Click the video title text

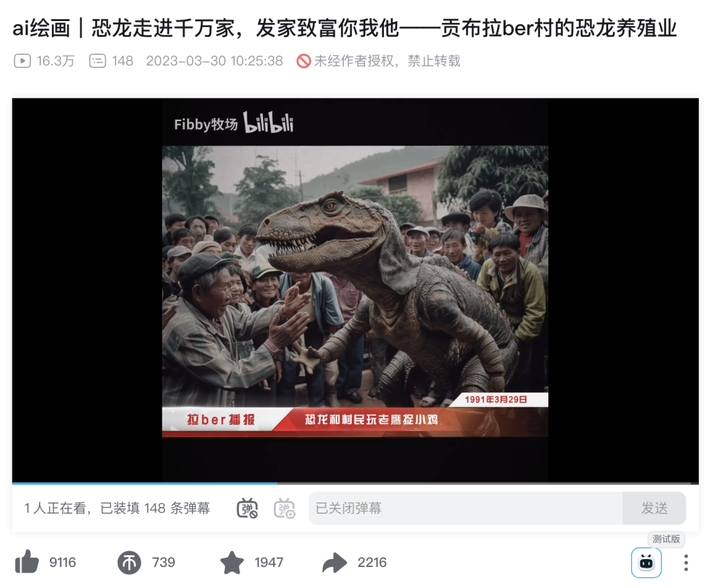tap(344, 28)
